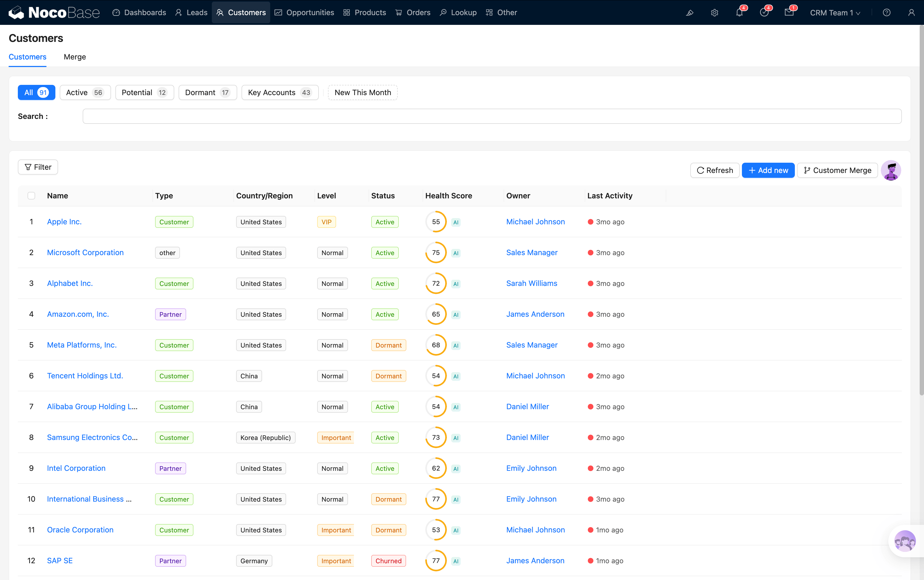The image size is (924, 580).
Task: Click the help question mark icon
Action: 886,13
